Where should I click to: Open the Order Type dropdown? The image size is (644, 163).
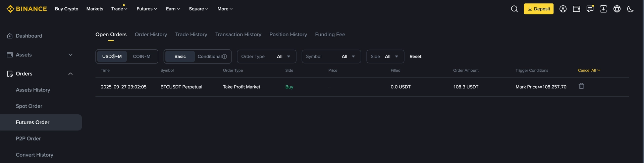(x=266, y=56)
